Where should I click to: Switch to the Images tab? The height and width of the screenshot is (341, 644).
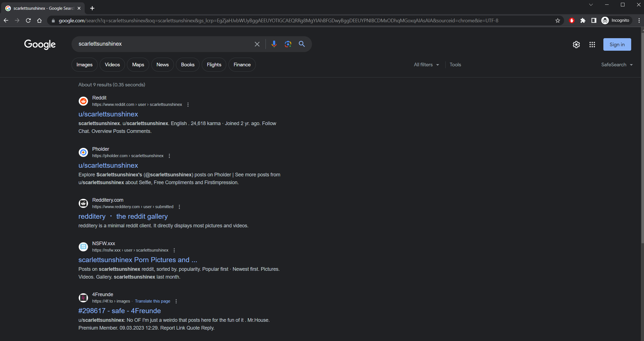[x=84, y=65]
